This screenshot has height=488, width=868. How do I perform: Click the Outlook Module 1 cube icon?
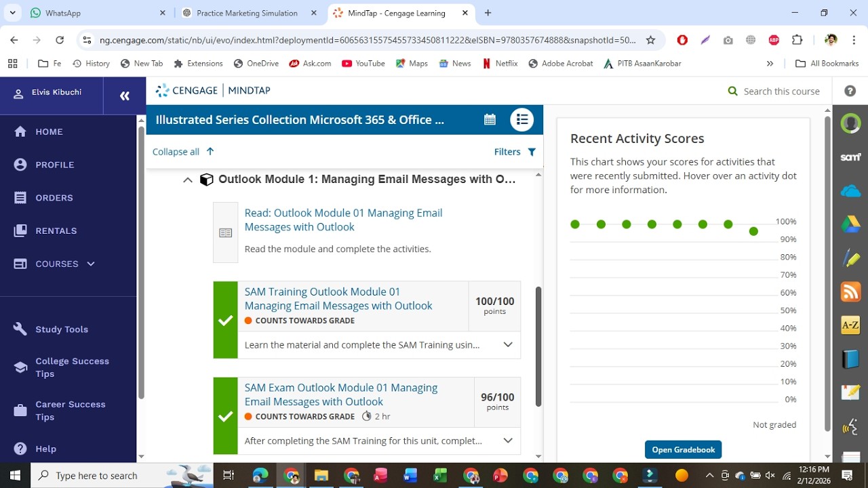point(207,180)
